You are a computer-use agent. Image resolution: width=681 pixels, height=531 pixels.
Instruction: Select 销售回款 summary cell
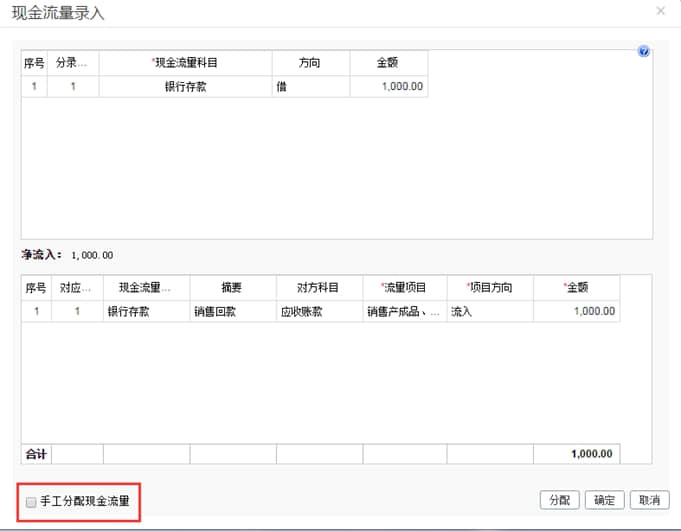coord(233,311)
